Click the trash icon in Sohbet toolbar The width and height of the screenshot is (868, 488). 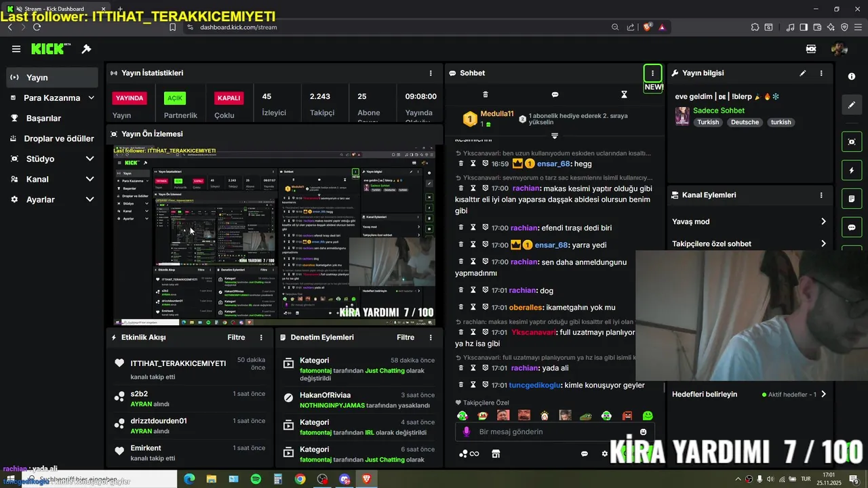[x=486, y=94]
